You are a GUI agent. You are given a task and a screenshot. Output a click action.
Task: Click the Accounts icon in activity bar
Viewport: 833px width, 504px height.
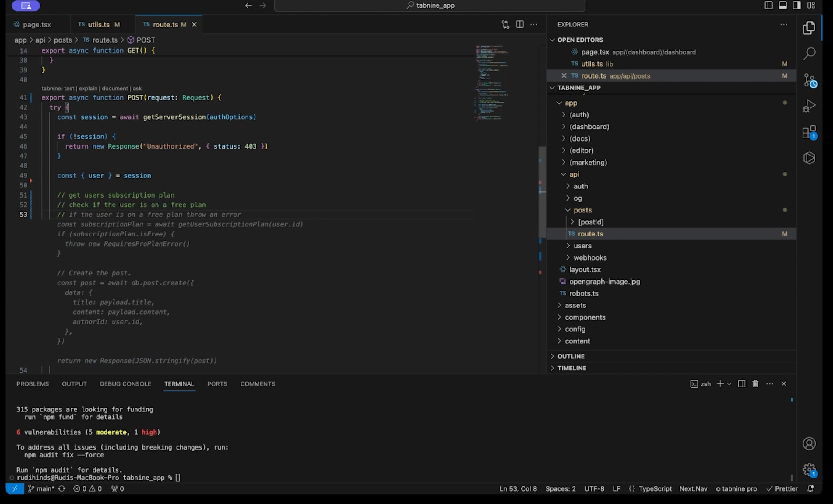[x=809, y=443]
